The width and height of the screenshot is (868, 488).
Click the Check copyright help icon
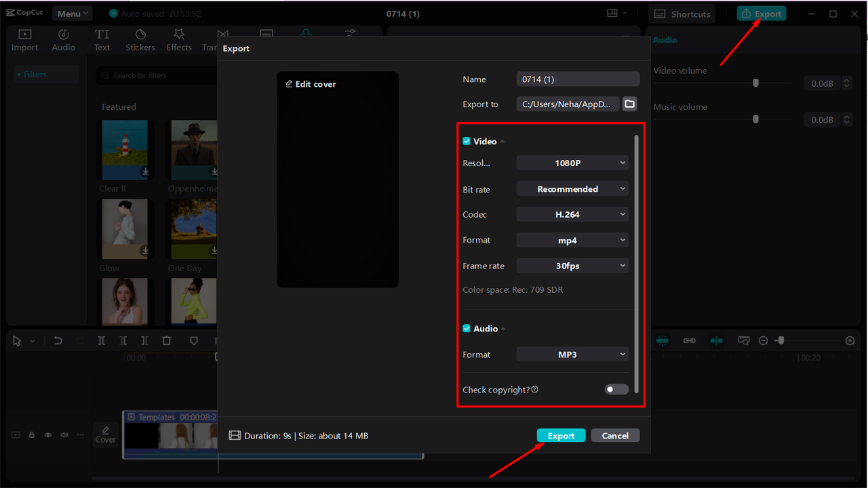535,390
